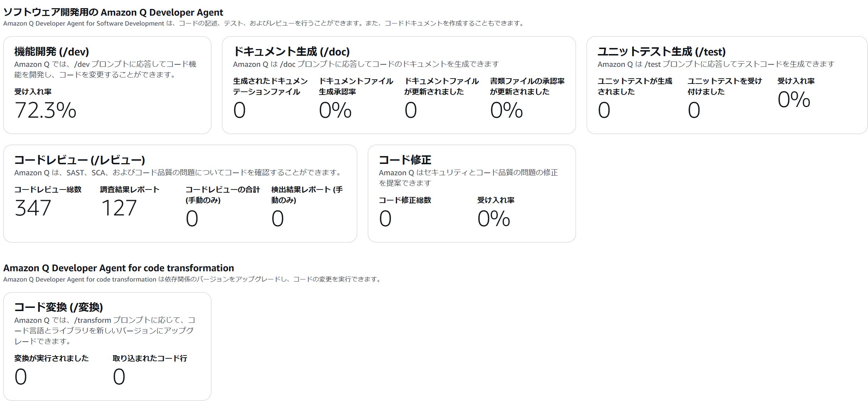The image size is (868, 406).
Task: Click the description "Amazon Q は /test プロンプトに応答して…"
Action: point(716,64)
